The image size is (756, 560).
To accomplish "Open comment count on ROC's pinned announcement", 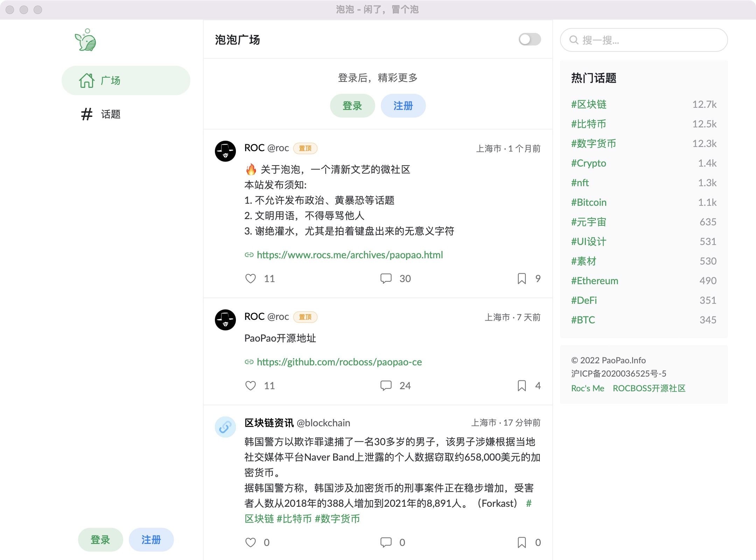I will 386,279.
